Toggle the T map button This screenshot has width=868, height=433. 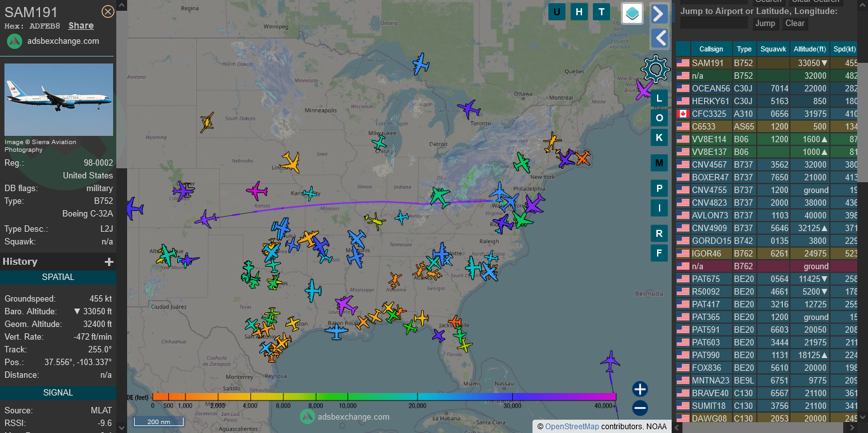coord(601,11)
